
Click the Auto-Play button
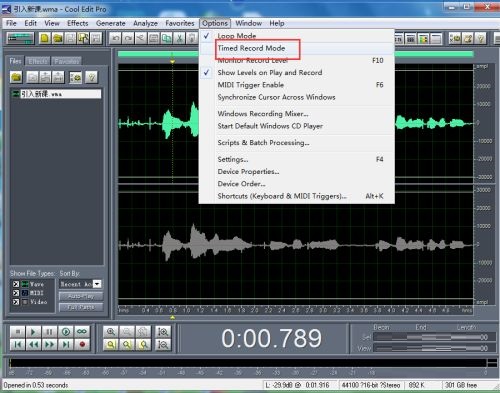point(81,296)
